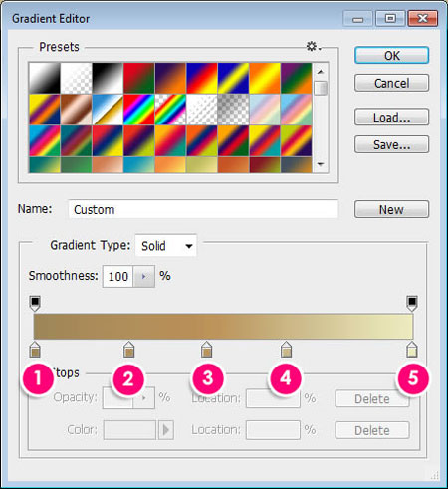Select the full Spectrum rainbow preset
Image resolution: width=448 pixels, height=489 pixels.
click(x=139, y=110)
